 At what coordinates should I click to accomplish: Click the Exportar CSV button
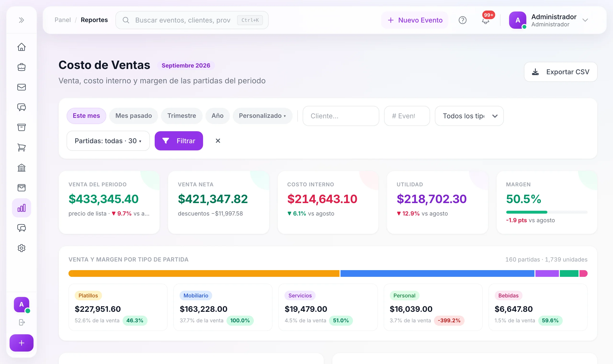coord(561,72)
